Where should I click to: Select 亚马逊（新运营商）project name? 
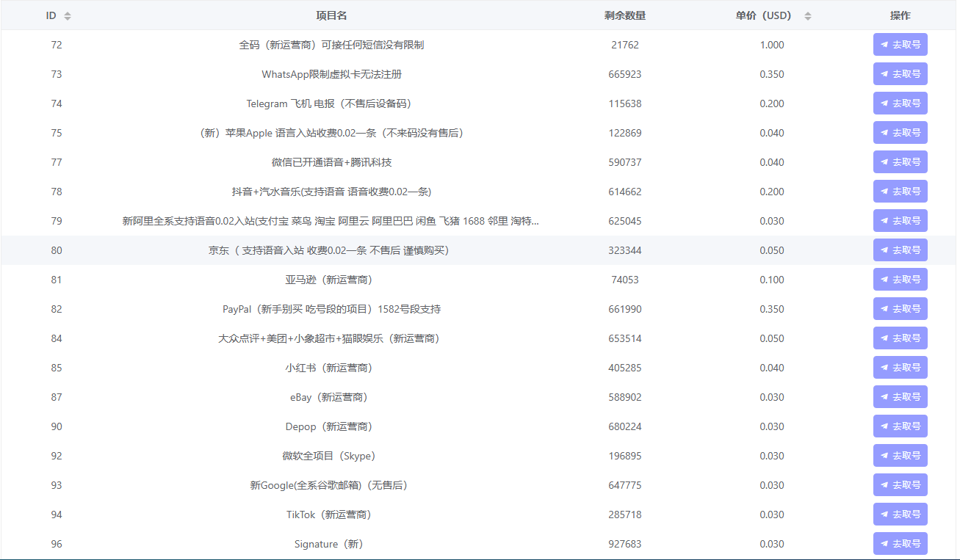click(331, 280)
